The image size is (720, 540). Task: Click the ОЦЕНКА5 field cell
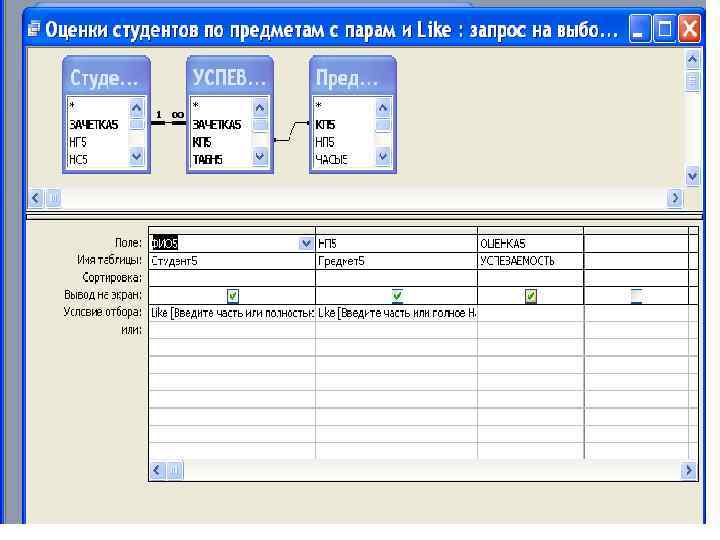click(530, 243)
